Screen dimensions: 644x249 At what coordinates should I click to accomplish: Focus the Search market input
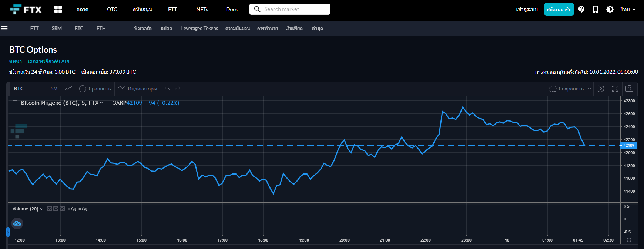[290, 9]
